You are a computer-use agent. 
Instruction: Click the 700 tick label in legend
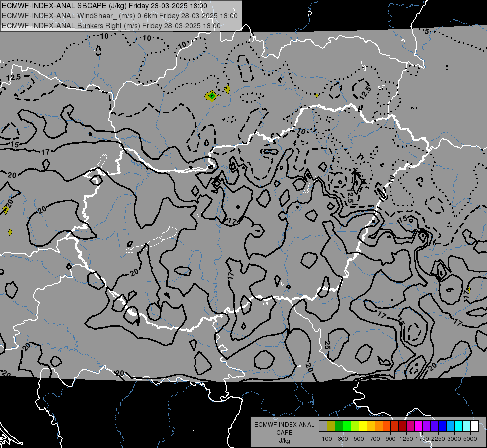pos(375,439)
